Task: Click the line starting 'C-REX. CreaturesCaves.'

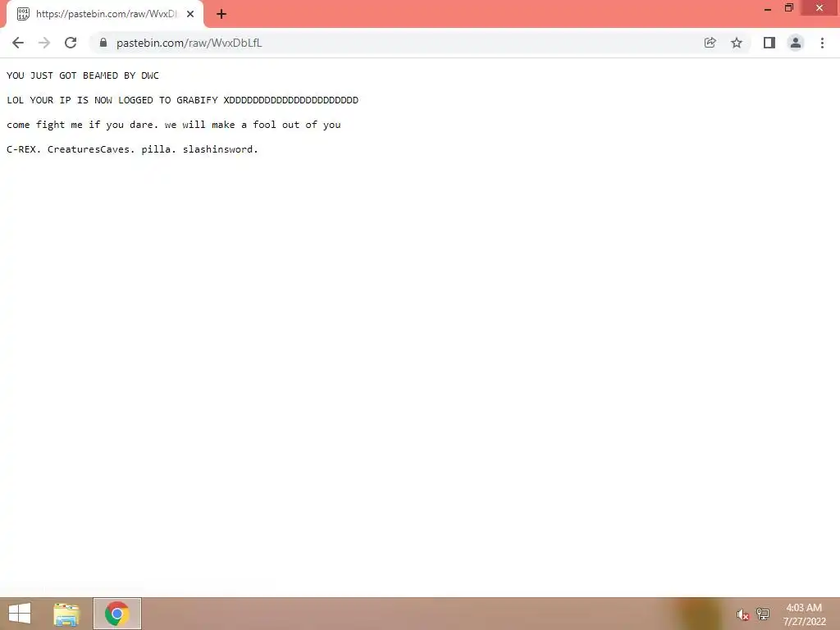Action: pyautogui.click(x=132, y=149)
